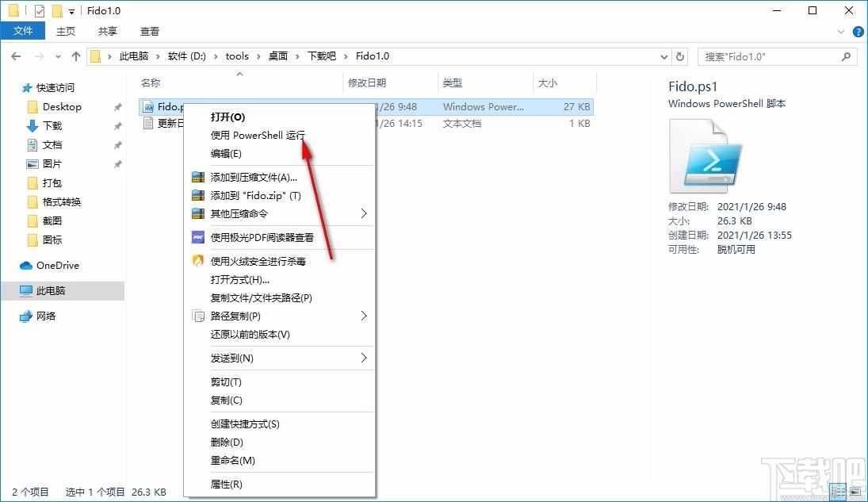Open 下载 folder in the sidebar
This screenshot has width=868, height=502.
(x=52, y=126)
